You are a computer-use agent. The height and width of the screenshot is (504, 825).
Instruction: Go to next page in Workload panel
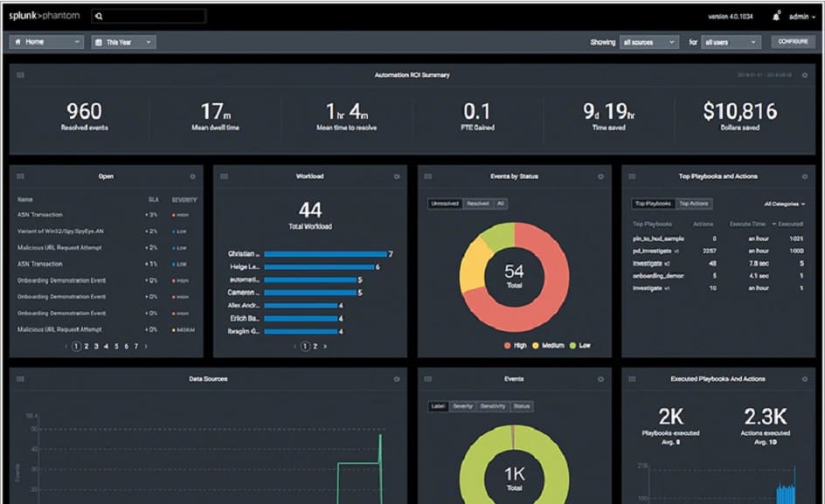pyautogui.click(x=325, y=346)
